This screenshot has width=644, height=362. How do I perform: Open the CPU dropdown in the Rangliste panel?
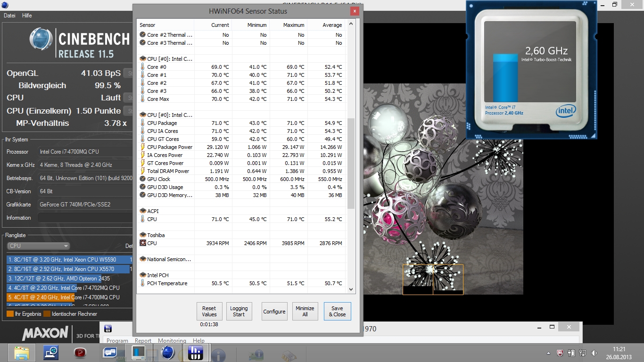point(39,246)
